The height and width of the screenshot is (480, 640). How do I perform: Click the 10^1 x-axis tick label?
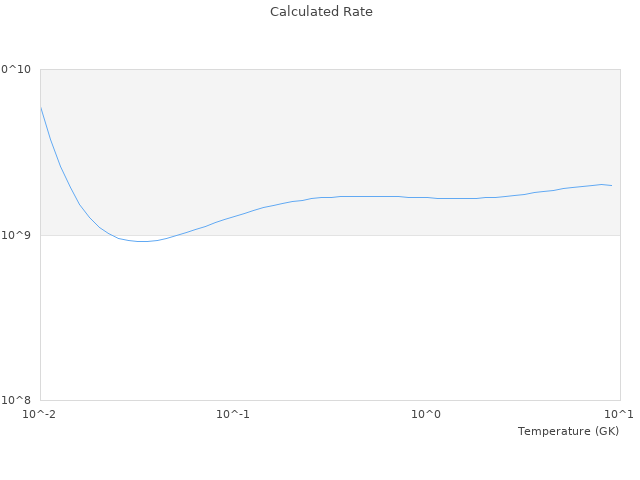(x=619, y=414)
